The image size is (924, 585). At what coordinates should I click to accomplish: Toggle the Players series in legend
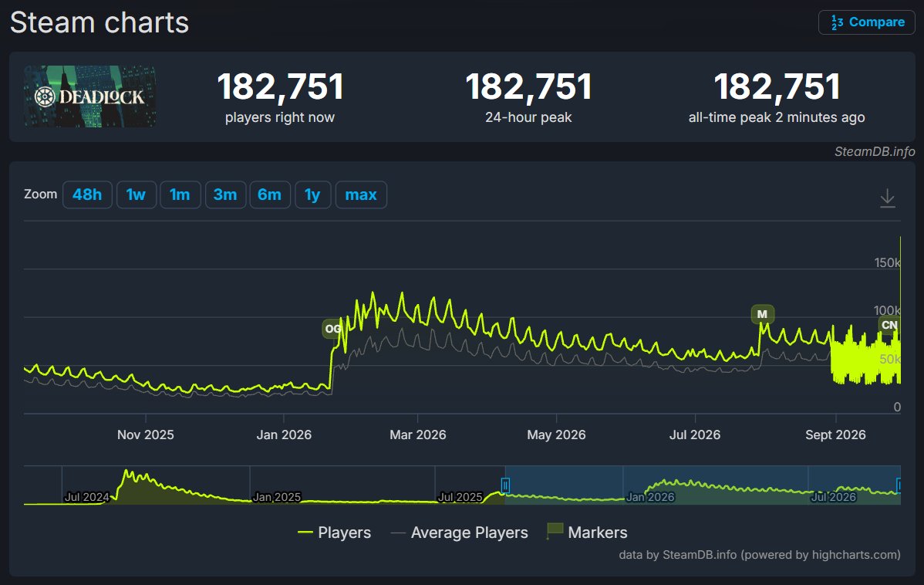pyautogui.click(x=334, y=533)
